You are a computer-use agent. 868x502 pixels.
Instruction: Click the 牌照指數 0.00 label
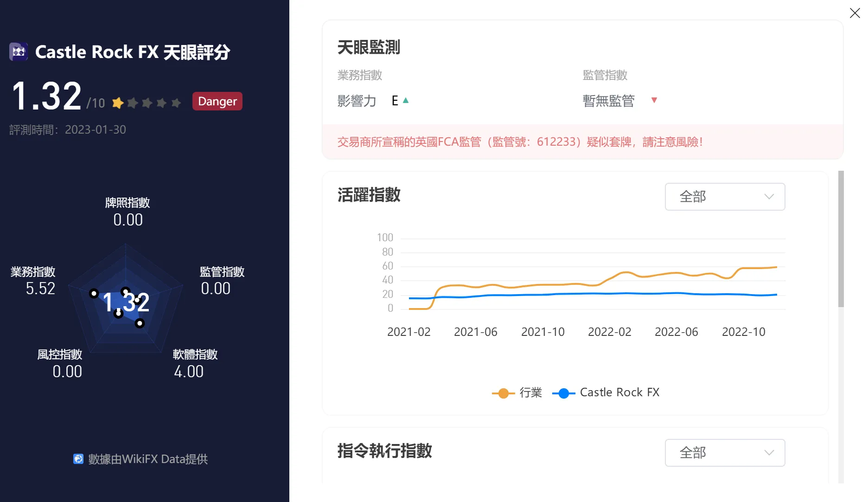tap(128, 212)
